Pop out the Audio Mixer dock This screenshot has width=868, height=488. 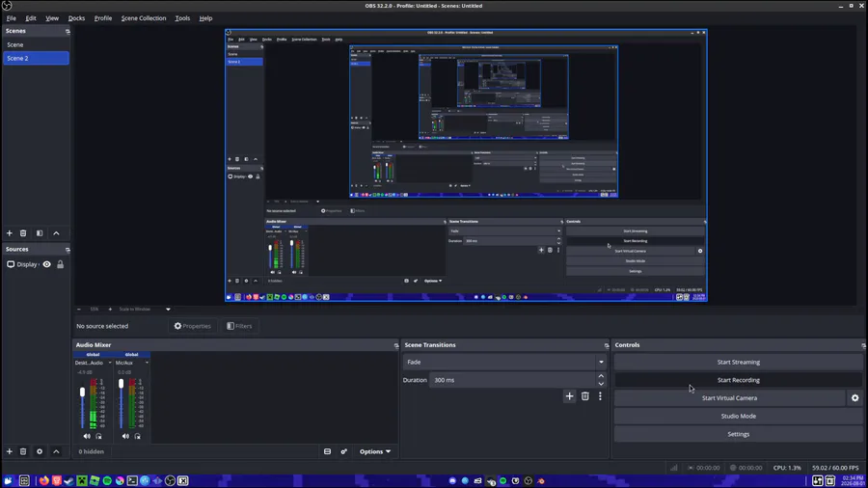coord(395,345)
